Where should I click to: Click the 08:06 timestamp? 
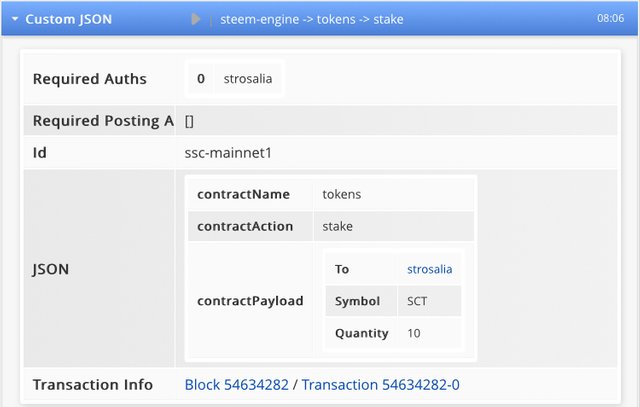coord(610,18)
